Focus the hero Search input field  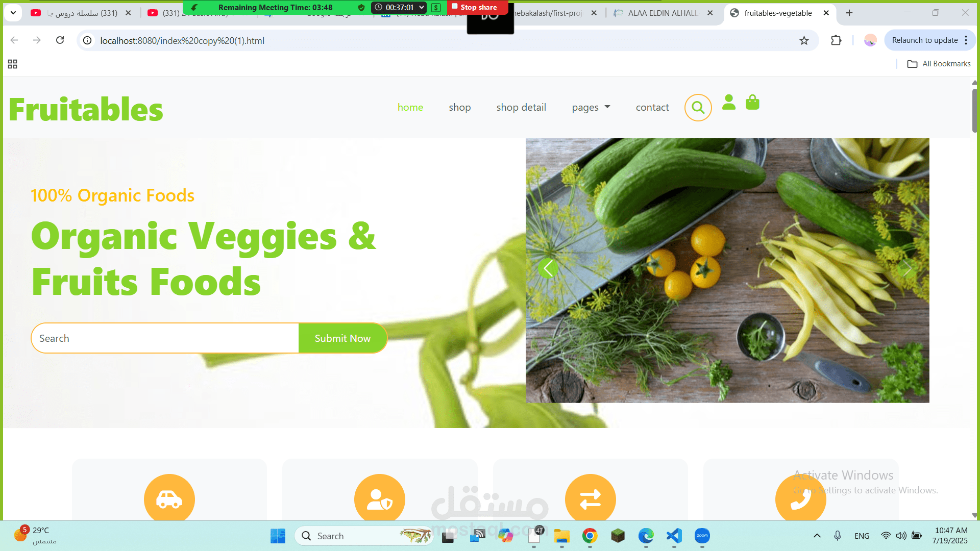tap(165, 338)
